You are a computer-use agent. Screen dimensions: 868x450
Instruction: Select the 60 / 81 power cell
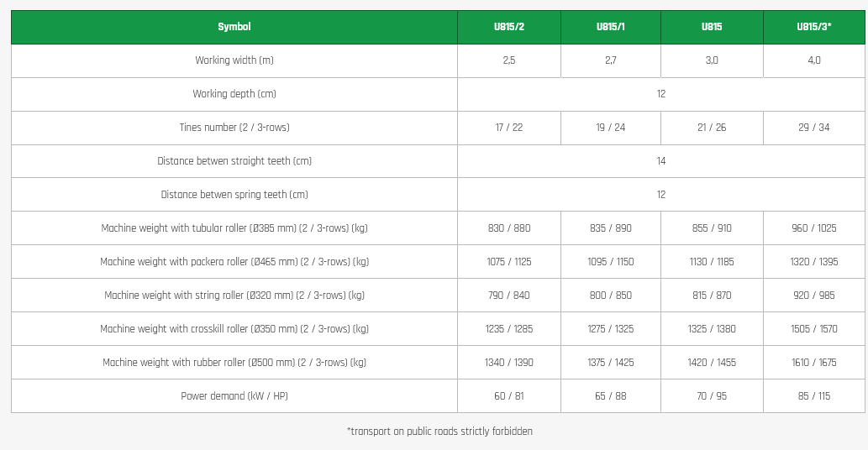[x=509, y=396]
